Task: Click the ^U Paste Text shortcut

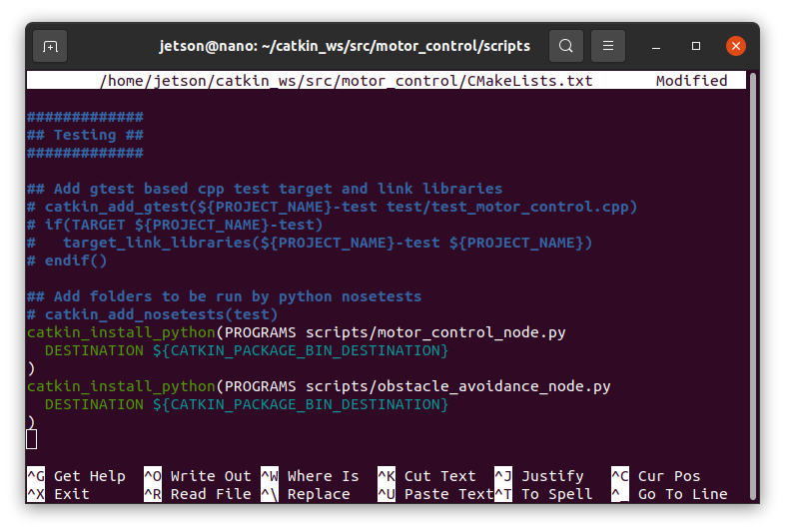Action: 435,494
